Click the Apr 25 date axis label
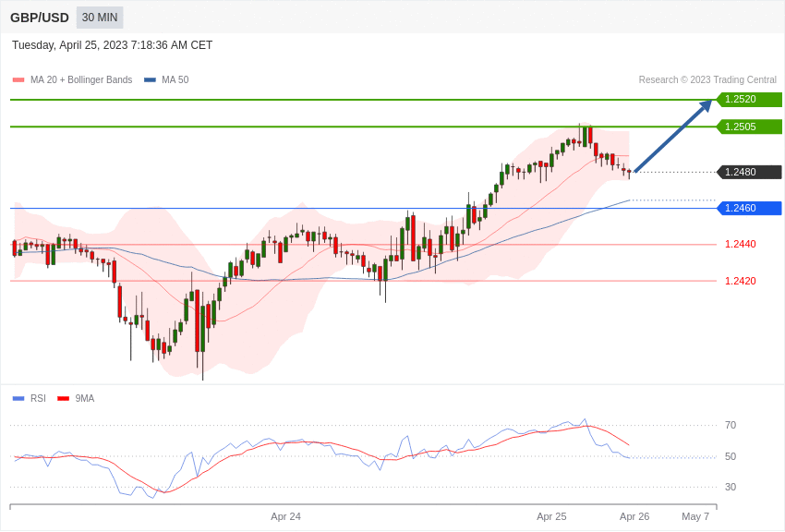785x532 pixels. [x=551, y=516]
